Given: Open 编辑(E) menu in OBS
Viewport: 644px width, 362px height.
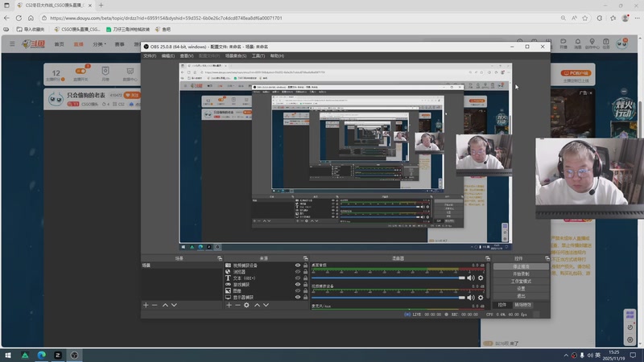Looking at the screenshot, I should (x=168, y=56).
